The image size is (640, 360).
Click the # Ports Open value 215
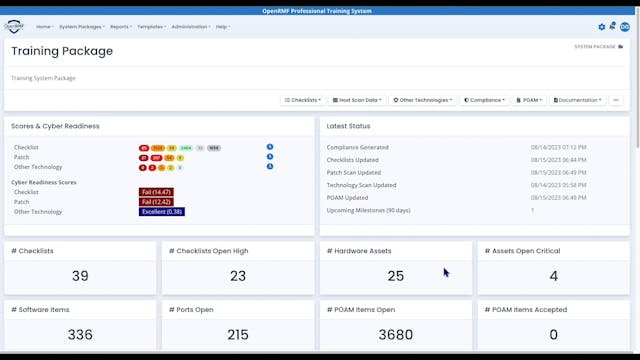click(x=238, y=335)
